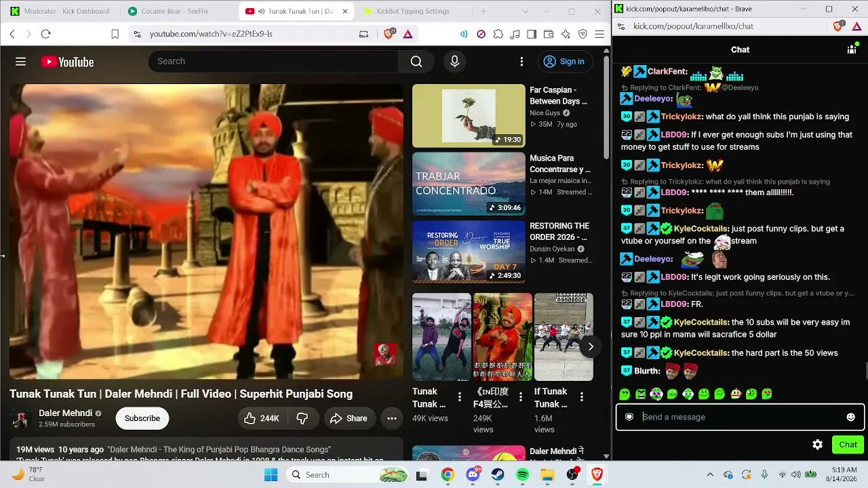This screenshot has height=488, width=868.
Task: Open Brave Rewards triangle in YouTube window
Action: pos(408,34)
